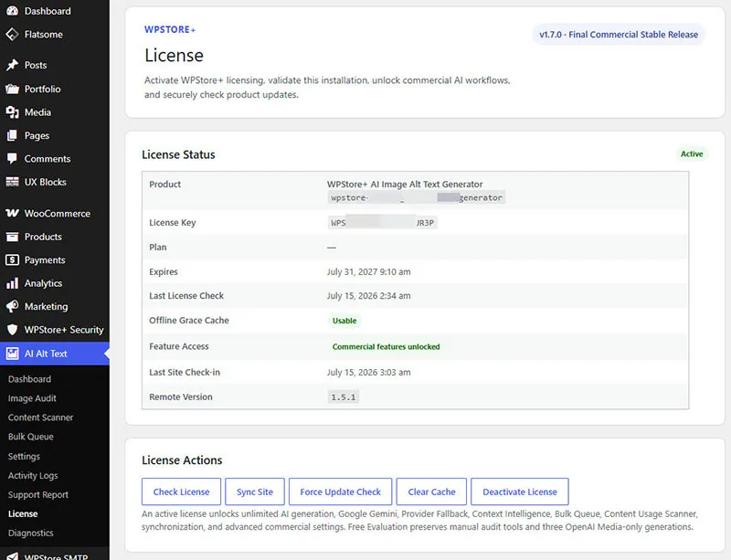The width and height of the screenshot is (731, 560).
Task: Click the Media icon
Action: [12, 112]
